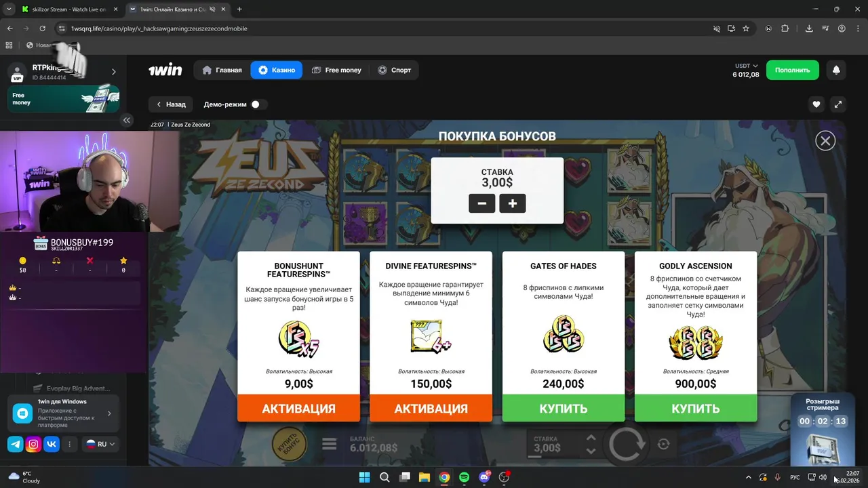This screenshot has height=488, width=868.
Task: Open the Free money tab
Action: (x=336, y=70)
